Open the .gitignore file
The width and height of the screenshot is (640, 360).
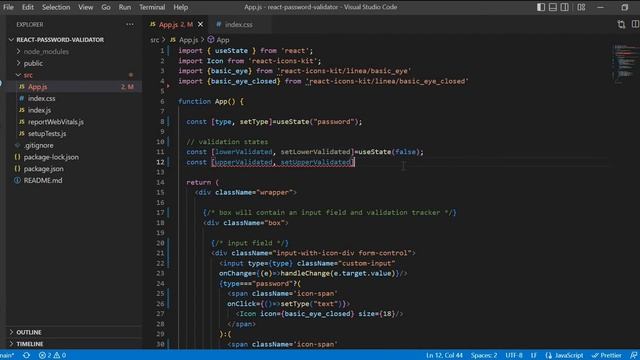click(38, 145)
